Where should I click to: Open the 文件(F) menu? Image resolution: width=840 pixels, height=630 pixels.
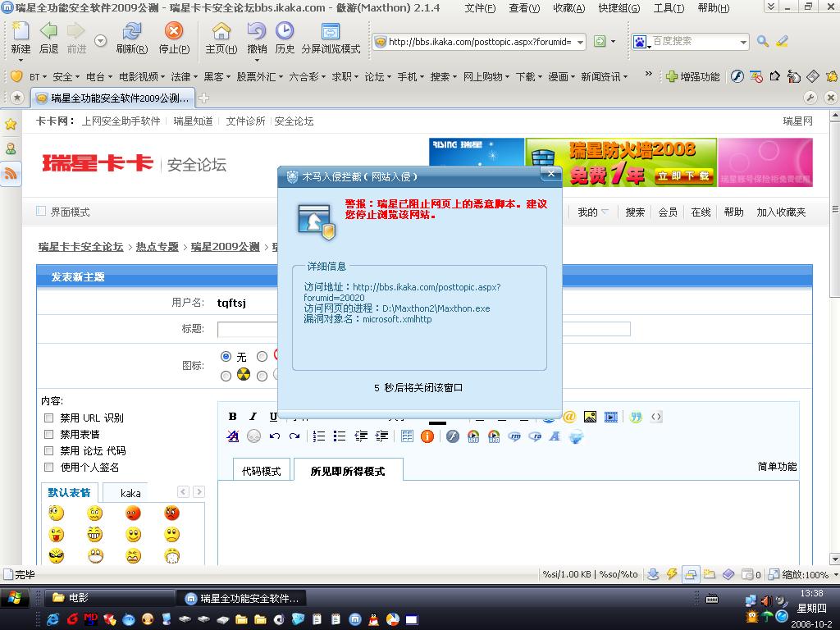pyautogui.click(x=479, y=8)
